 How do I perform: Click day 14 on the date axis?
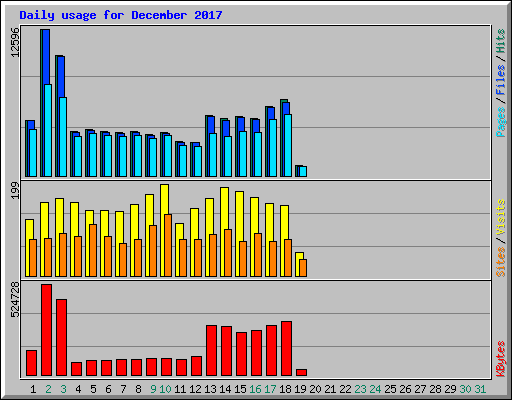point(225,389)
